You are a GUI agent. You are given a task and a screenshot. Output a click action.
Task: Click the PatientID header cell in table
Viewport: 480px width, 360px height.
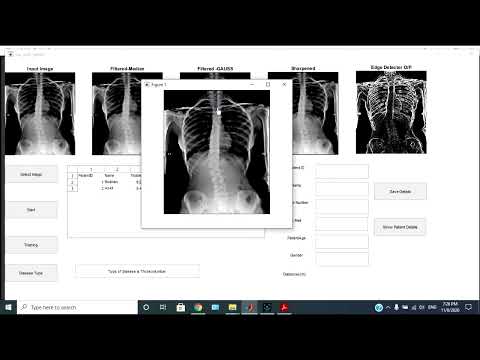coord(86,175)
